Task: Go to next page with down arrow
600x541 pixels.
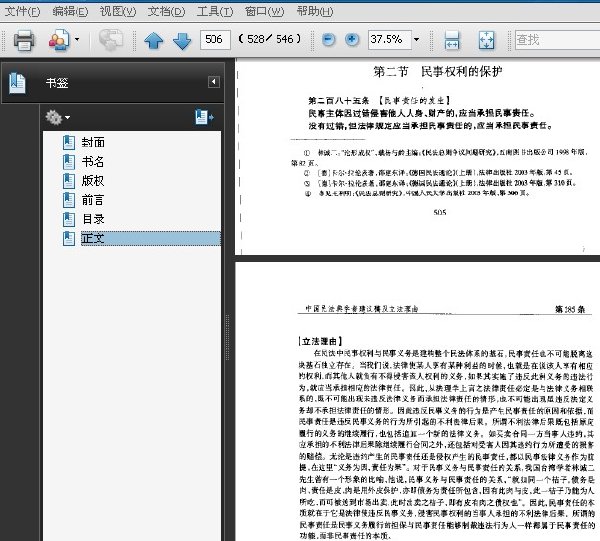Action: point(182,40)
